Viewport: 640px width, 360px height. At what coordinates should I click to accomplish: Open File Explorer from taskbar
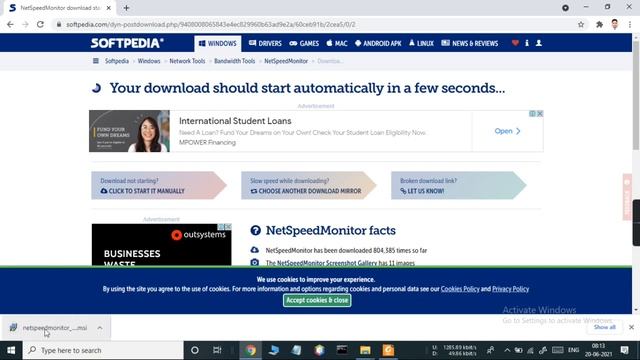tap(365, 350)
